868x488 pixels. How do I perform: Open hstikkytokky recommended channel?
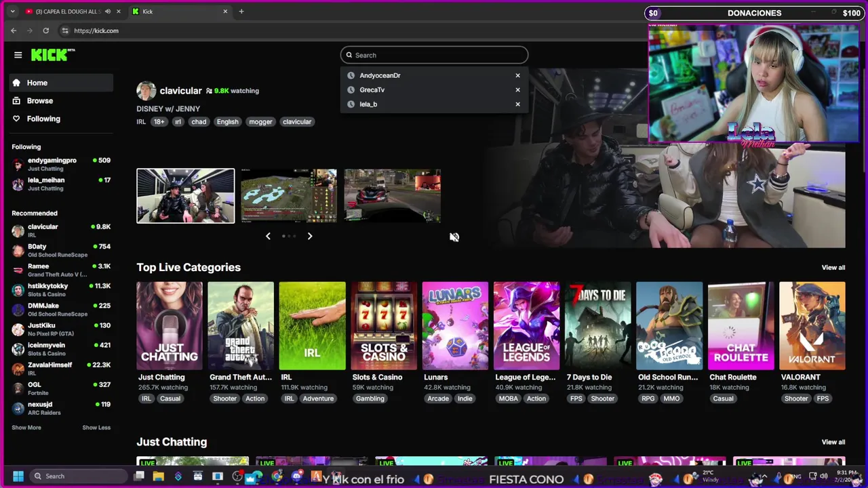[61, 290]
